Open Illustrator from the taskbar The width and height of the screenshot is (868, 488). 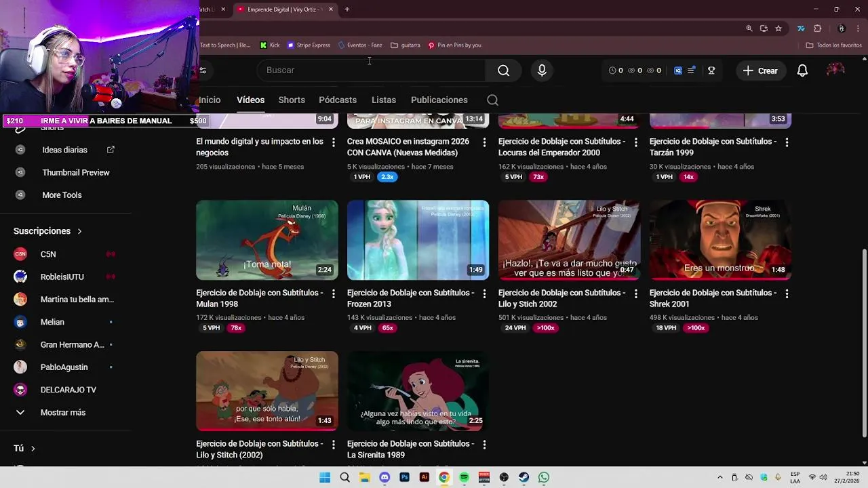click(425, 477)
